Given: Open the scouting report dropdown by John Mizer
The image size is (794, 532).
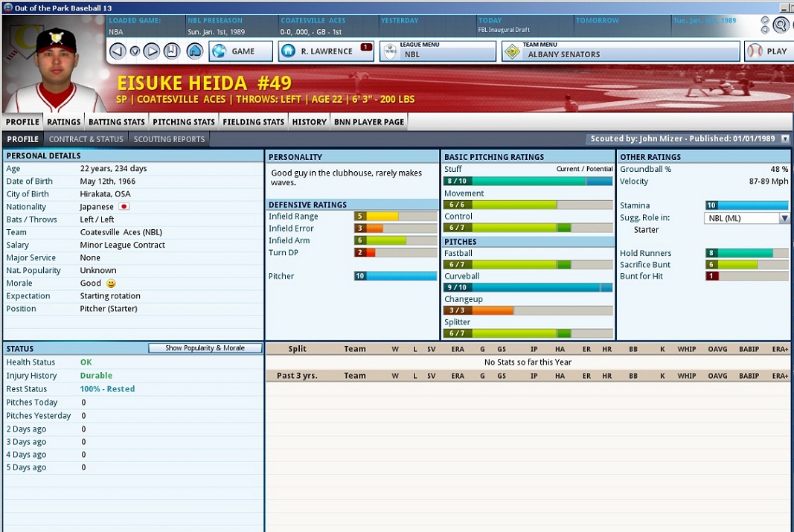Looking at the screenshot, I should pos(784,138).
